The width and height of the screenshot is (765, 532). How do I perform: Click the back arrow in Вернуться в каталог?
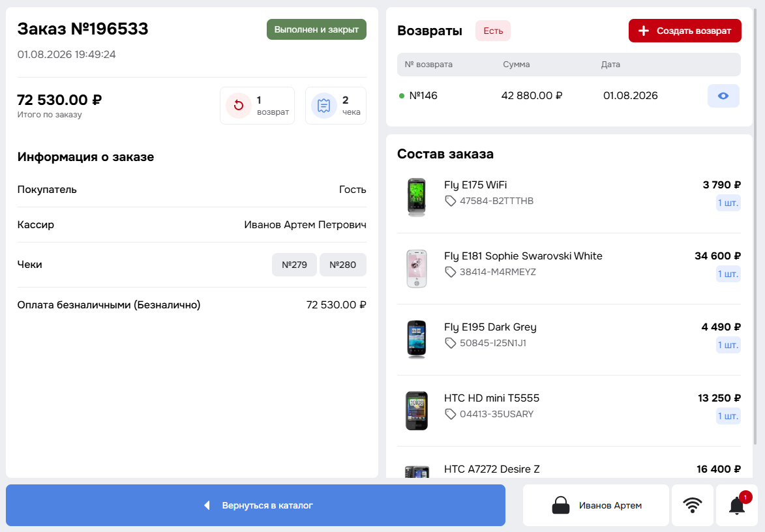(x=207, y=505)
